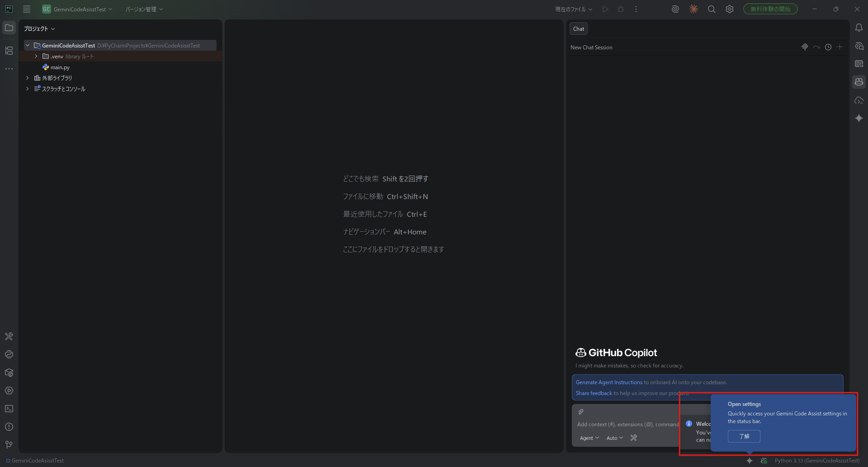Viewport: 868px width, 467px height.
Task: Show the Notifications bell panel
Action: coord(859,28)
